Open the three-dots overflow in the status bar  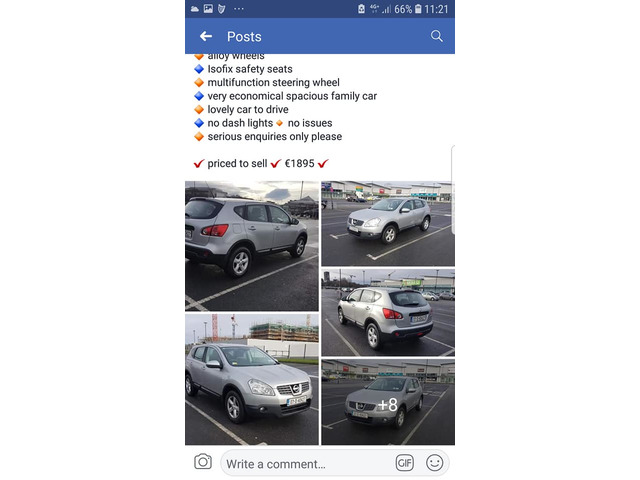coord(239,9)
